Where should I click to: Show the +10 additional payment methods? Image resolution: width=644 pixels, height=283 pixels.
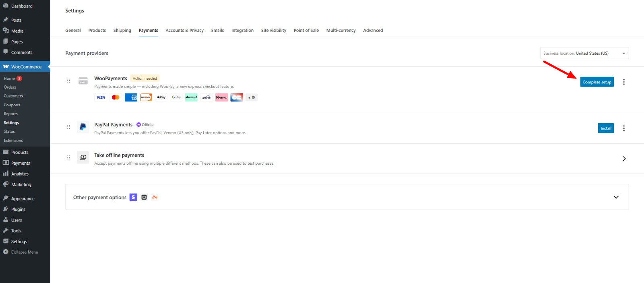pos(252,97)
